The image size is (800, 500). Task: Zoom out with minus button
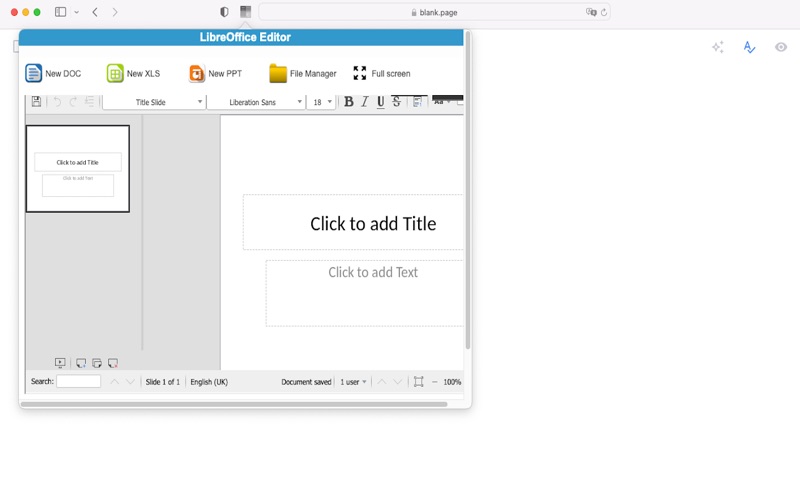[435, 382]
